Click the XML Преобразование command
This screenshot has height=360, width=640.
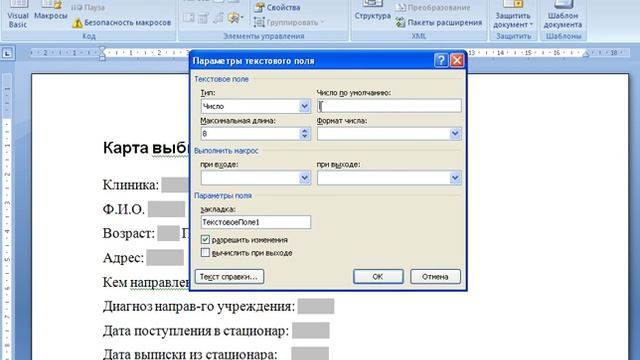(x=433, y=7)
